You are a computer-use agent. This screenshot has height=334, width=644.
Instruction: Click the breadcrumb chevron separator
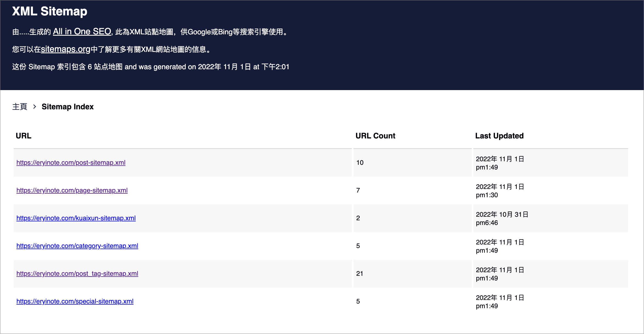click(35, 107)
